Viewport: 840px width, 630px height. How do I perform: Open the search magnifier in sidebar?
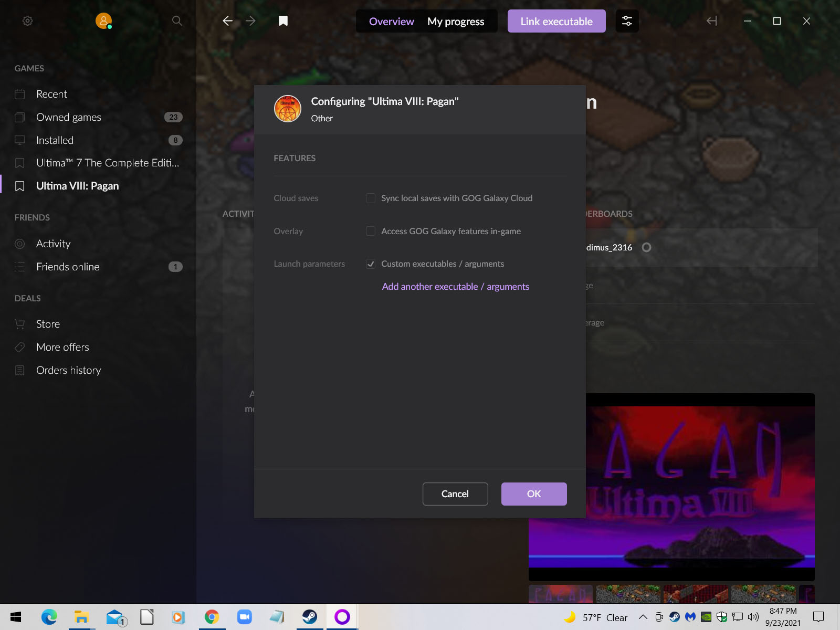click(x=177, y=21)
